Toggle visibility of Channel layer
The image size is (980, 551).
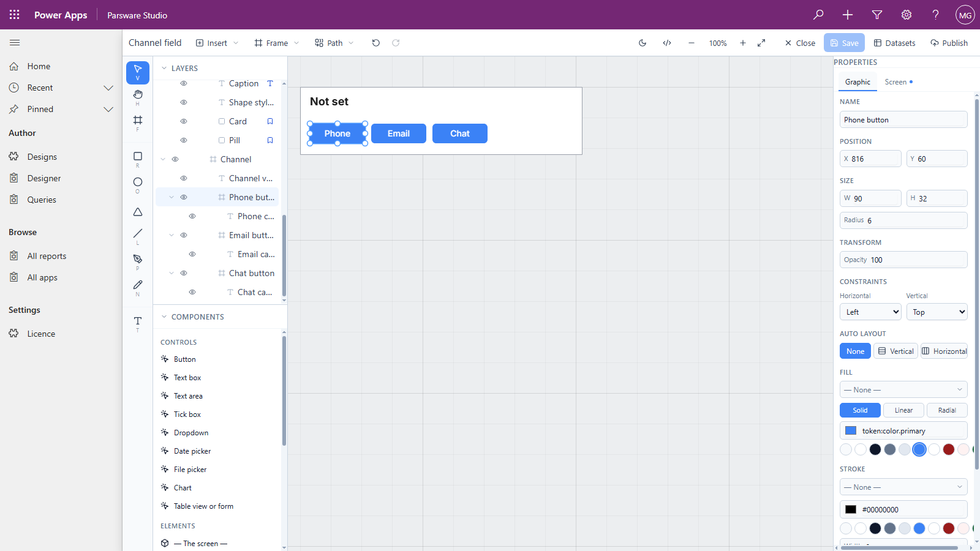[175, 159]
